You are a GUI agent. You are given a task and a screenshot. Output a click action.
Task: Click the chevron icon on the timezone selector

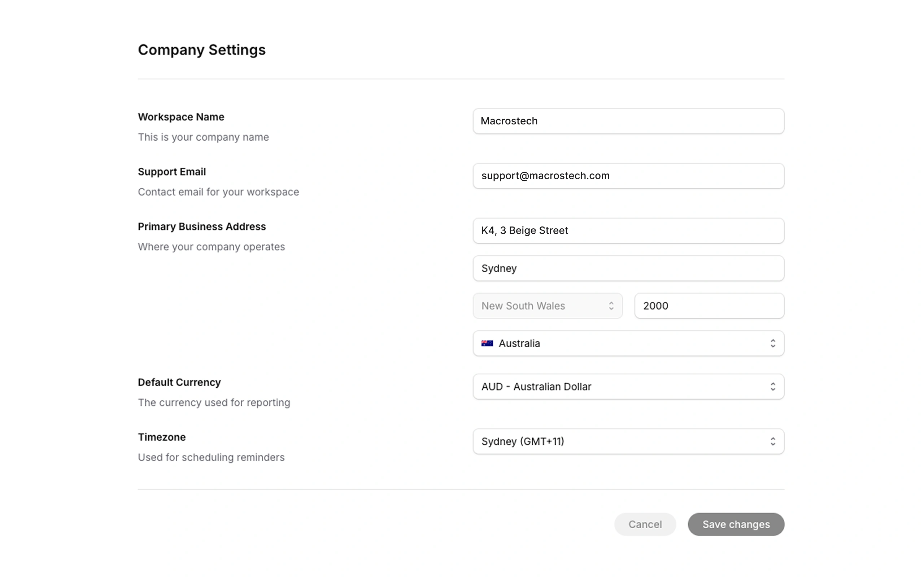point(773,441)
